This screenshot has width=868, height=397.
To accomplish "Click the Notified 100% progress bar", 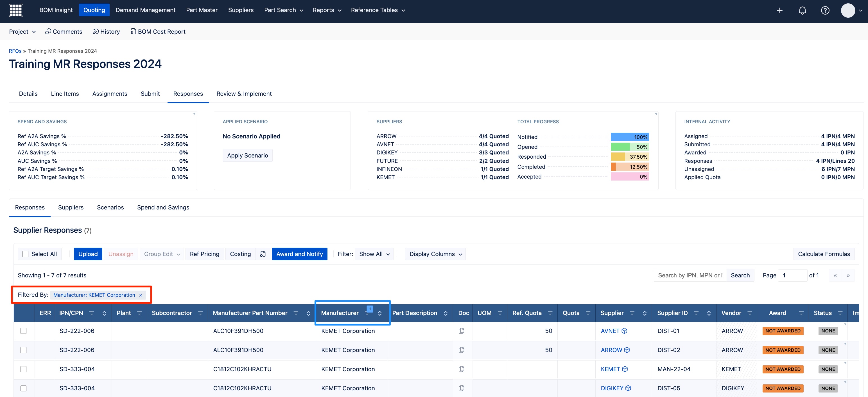I will click(x=630, y=137).
